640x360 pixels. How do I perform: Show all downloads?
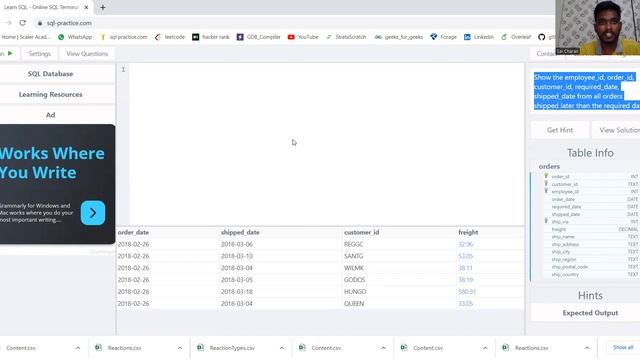623,347
